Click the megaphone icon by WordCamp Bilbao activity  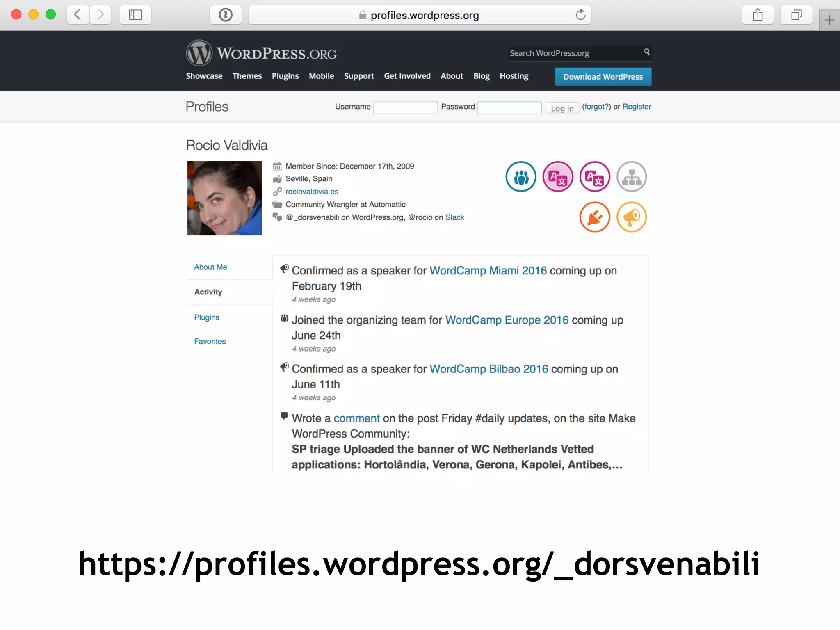[x=285, y=367]
